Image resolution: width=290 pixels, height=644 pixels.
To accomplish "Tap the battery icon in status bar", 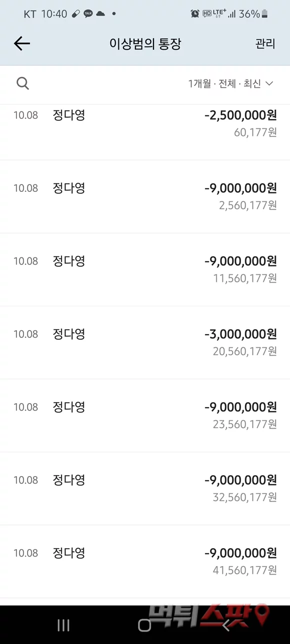I will pyautogui.click(x=265, y=14).
